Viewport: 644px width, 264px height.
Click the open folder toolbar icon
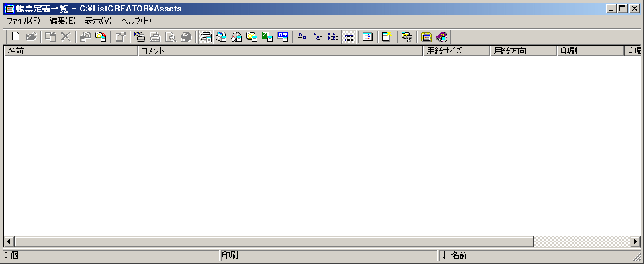click(x=31, y=36)
